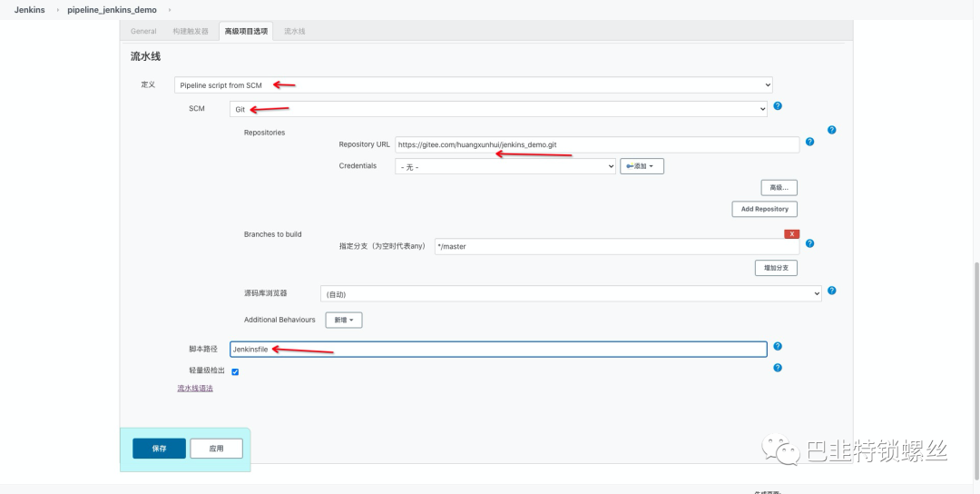This screenshot has height=494, width=980.
Task: Click breadcrumb arrow after pipeline_jenkins_demo
Action: 170,10
